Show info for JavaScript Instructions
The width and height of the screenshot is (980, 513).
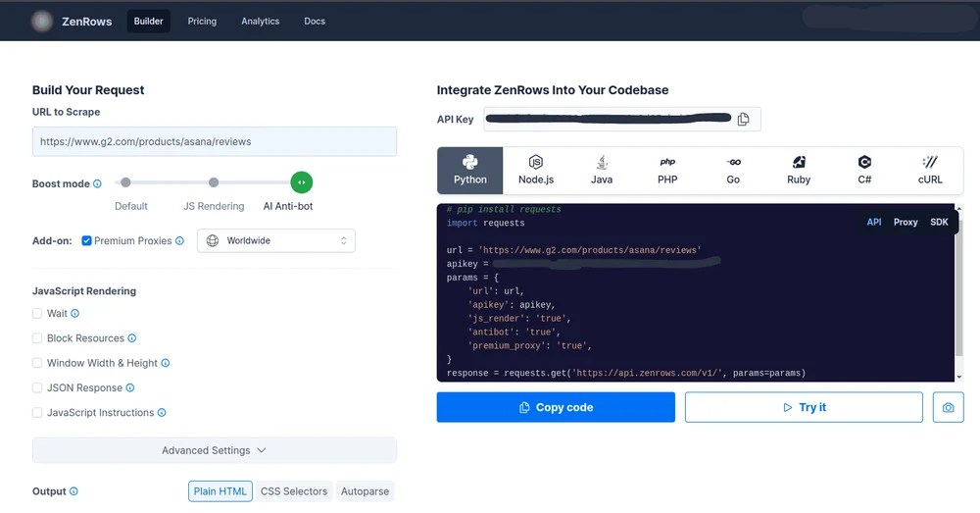pos(162,413)
